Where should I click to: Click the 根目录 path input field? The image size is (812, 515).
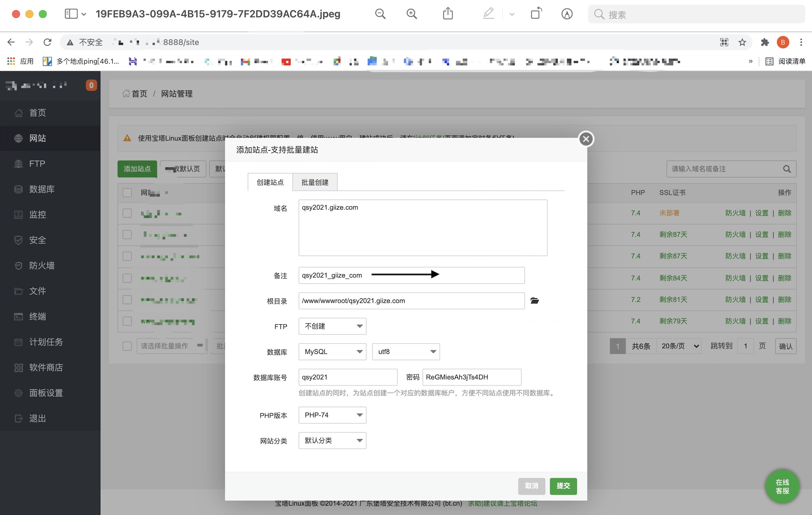[x=411, y=301]
